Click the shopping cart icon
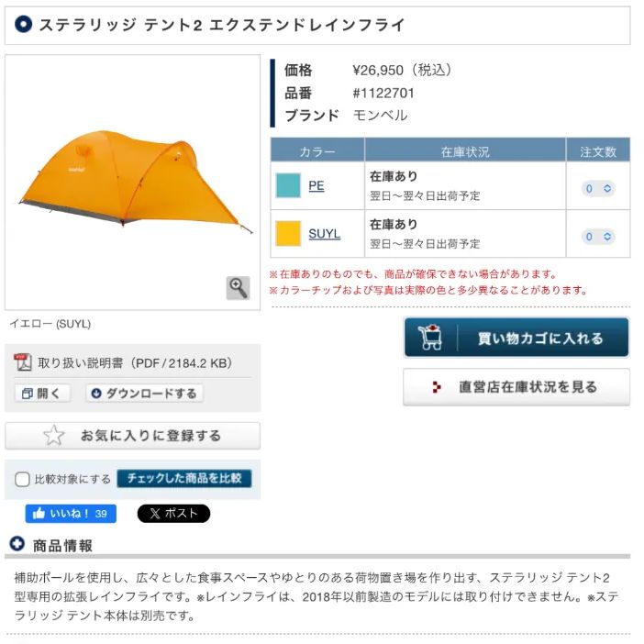The image size is (644, 644). coord(430,338)
